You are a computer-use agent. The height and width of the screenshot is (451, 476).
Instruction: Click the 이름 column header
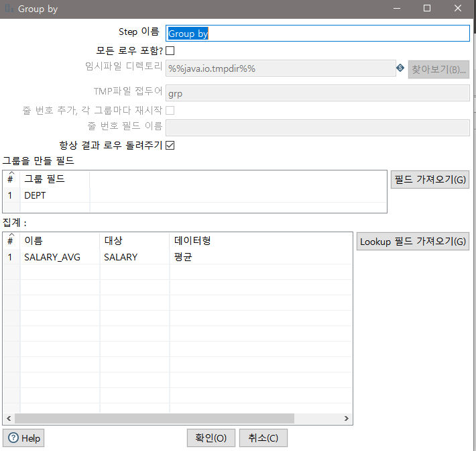point(60,241)
